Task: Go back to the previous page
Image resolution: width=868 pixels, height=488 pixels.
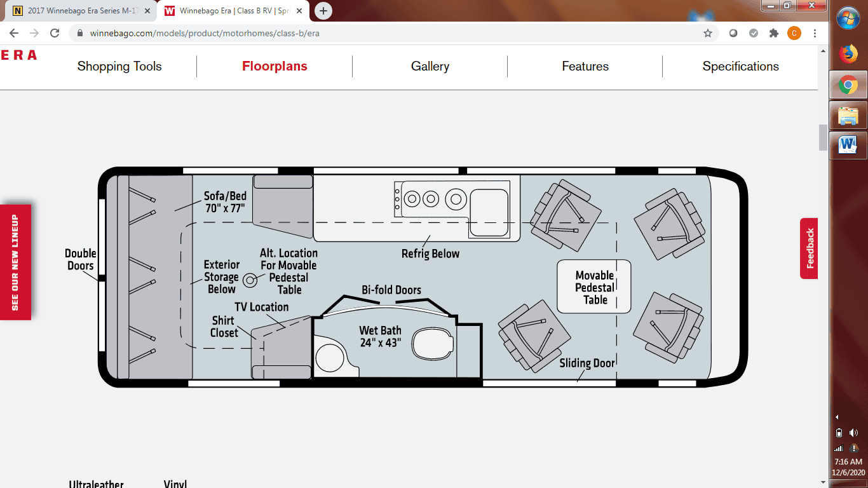Action: (x=14, y=33)
